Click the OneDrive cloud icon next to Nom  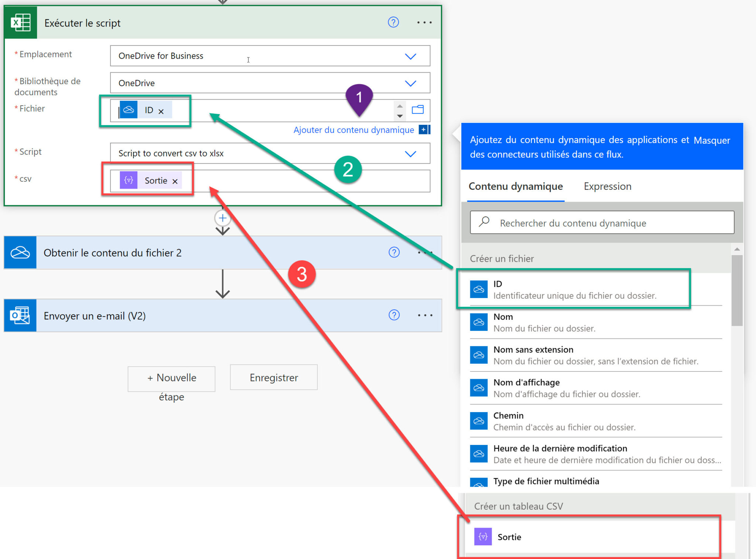click(x=479, y=322)
